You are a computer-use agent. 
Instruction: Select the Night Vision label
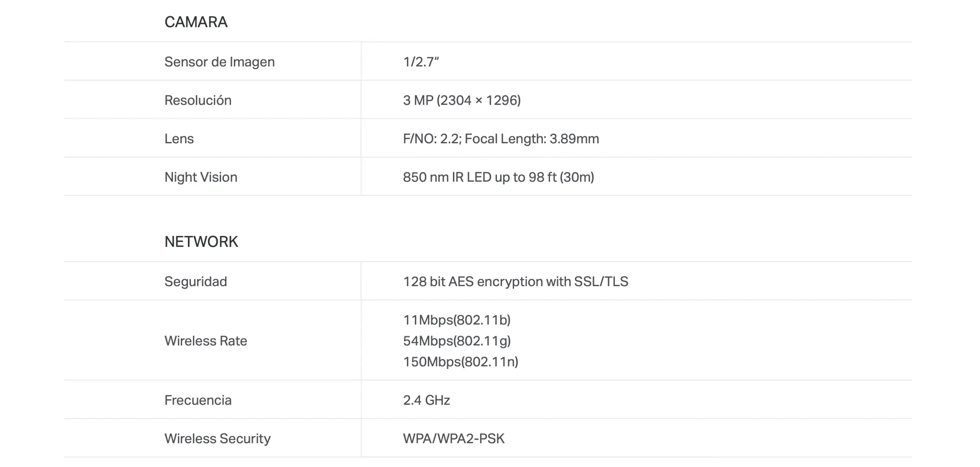pos(201,177)
